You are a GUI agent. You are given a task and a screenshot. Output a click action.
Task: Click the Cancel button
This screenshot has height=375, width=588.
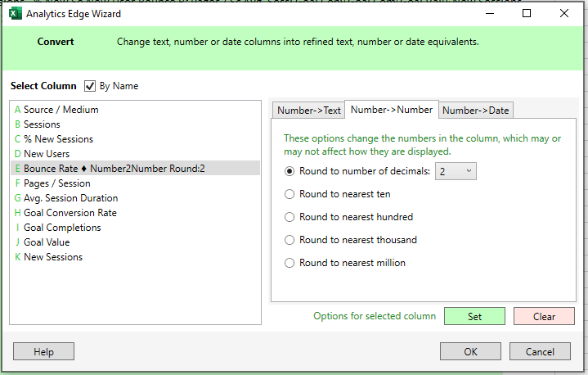tap(540, 351)
